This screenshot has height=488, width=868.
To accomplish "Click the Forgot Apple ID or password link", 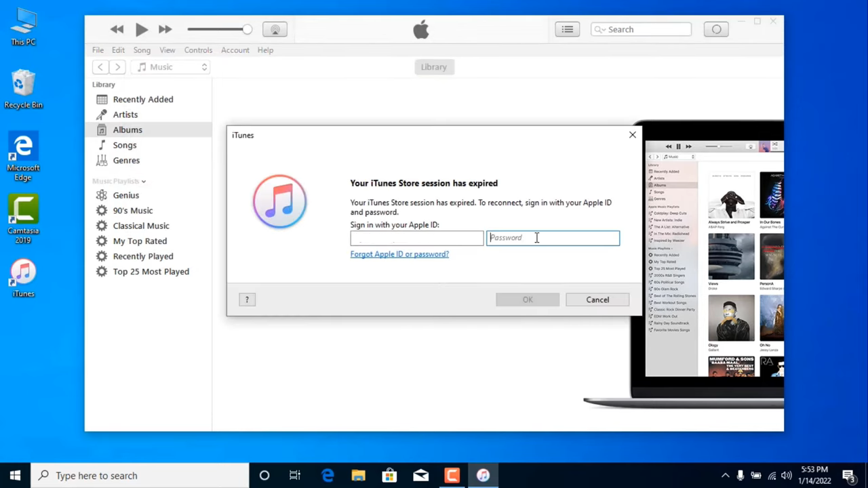I will point(399,253).
